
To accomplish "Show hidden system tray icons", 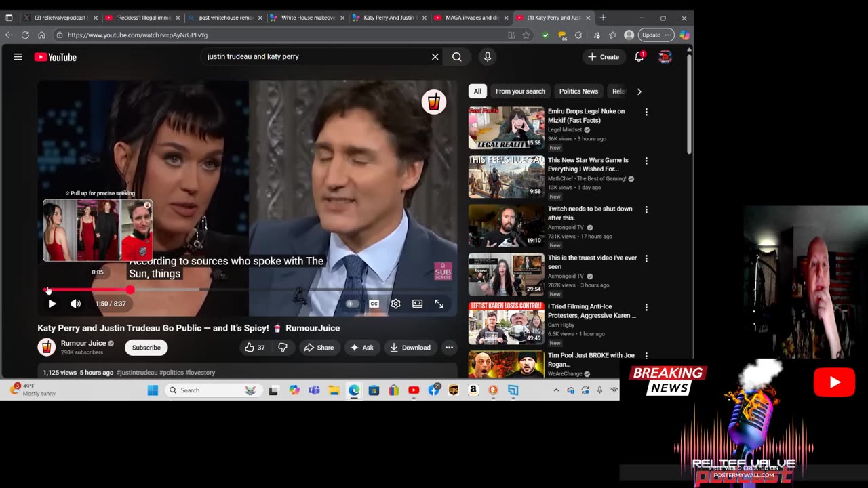I will [x=556, y=390].
